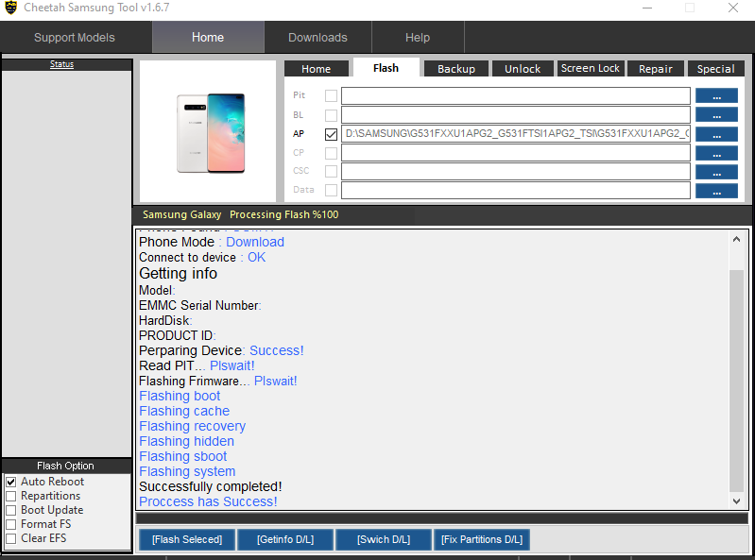Browse for BL file with ... button
This screenshot has height=560, width=755.
[716, 114]
